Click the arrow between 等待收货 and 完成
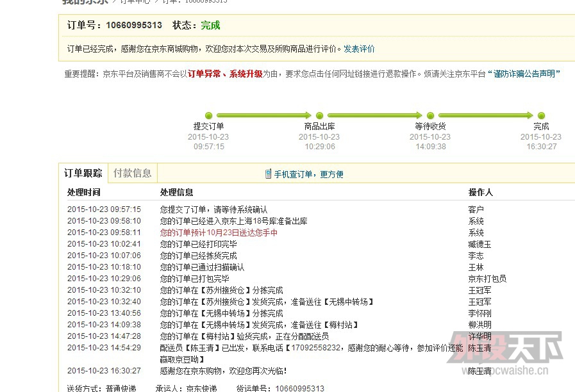The image size is (575, 392). click(485, 115)
